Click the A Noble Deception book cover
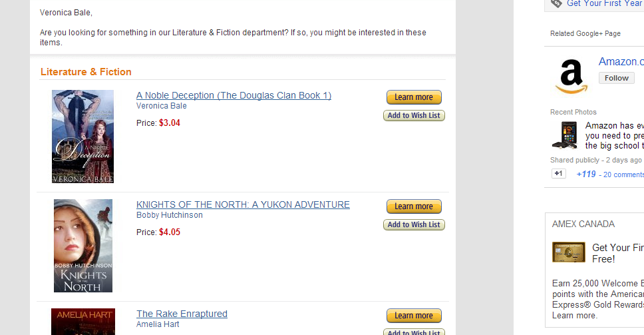Viewport: 644px width, 335px height. click(x=83, y=137)
